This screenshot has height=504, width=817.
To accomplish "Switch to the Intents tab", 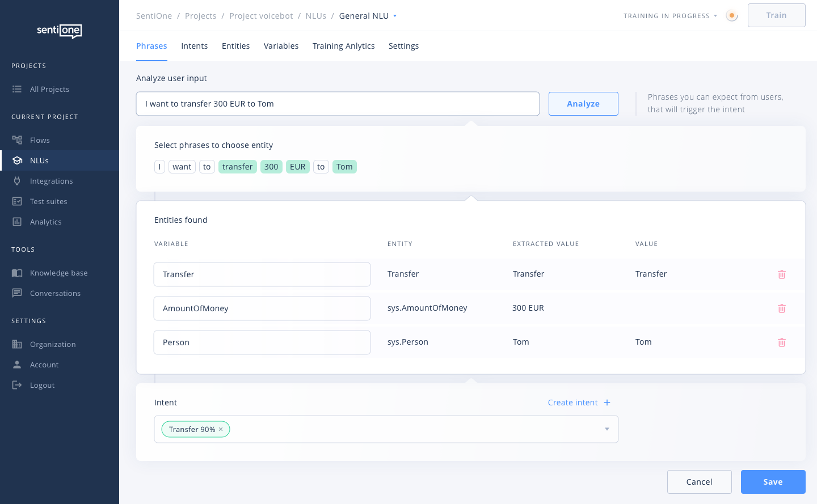I will 194,46.
